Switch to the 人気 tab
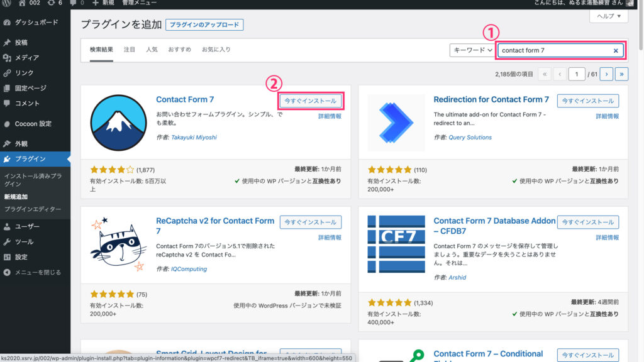The image size is (644, 362). point(152,49)
